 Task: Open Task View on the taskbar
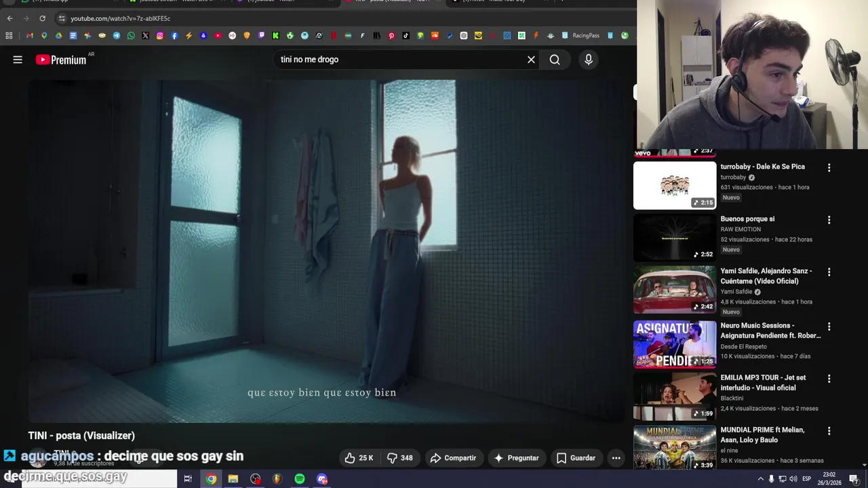click(x=188, y=479)
